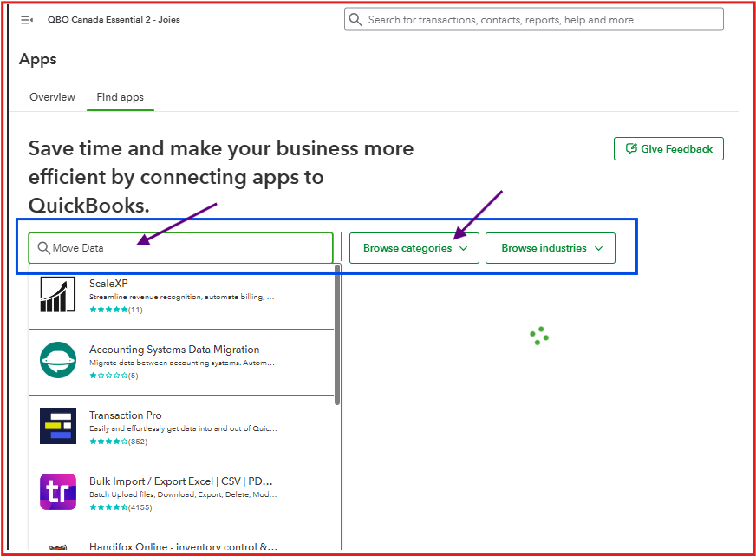
Task: Click the ScaleXP description 'Streamline revenue recognition'
Action: coord(182,297)
